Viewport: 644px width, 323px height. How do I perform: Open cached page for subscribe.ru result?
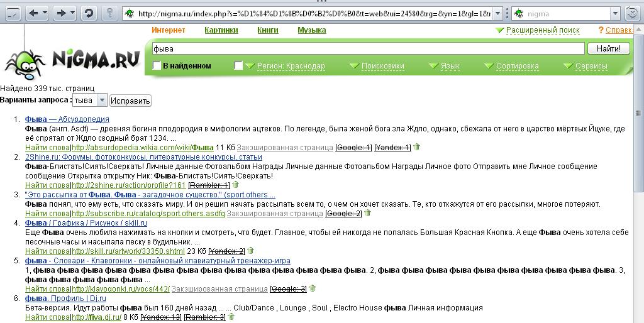275,214
